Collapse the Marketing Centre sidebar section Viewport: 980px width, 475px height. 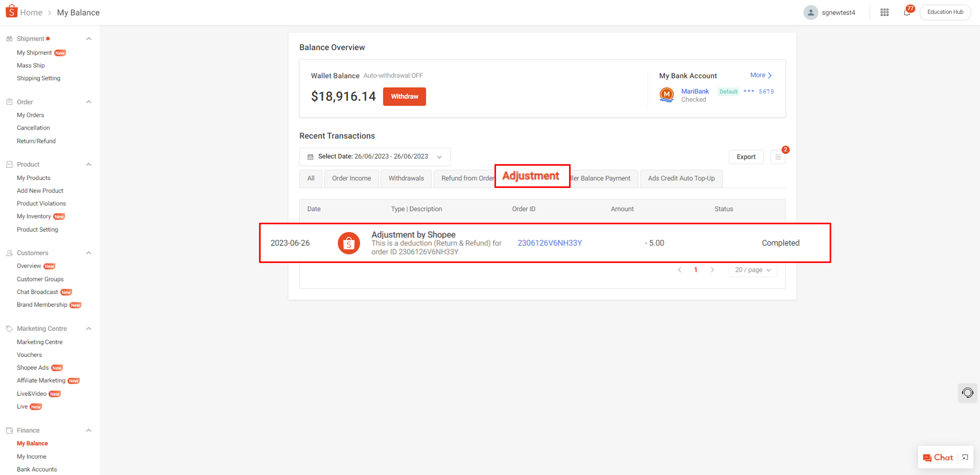coord(89,328)
